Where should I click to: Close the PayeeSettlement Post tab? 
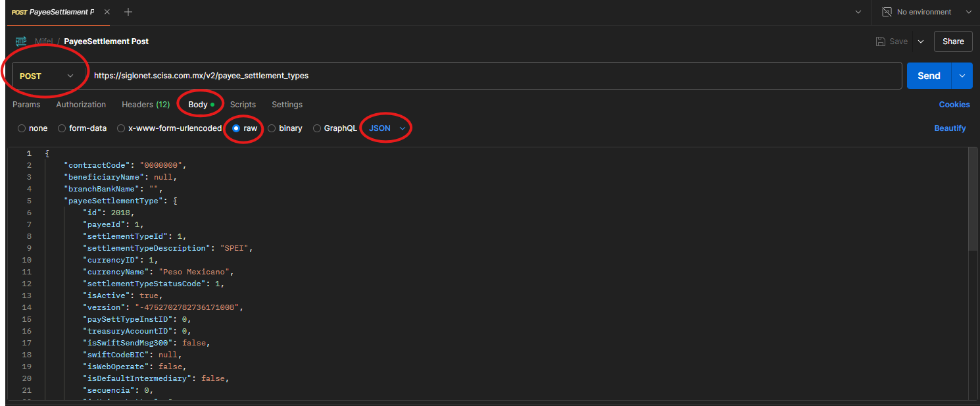point(107,12)
